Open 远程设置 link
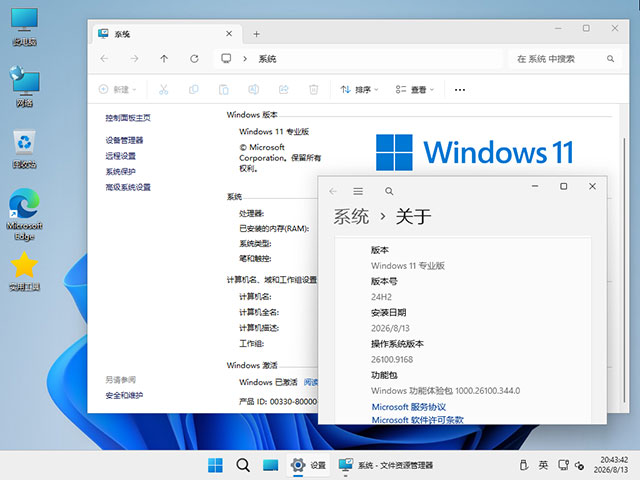640x480 pixels. (x=120, y=156)
